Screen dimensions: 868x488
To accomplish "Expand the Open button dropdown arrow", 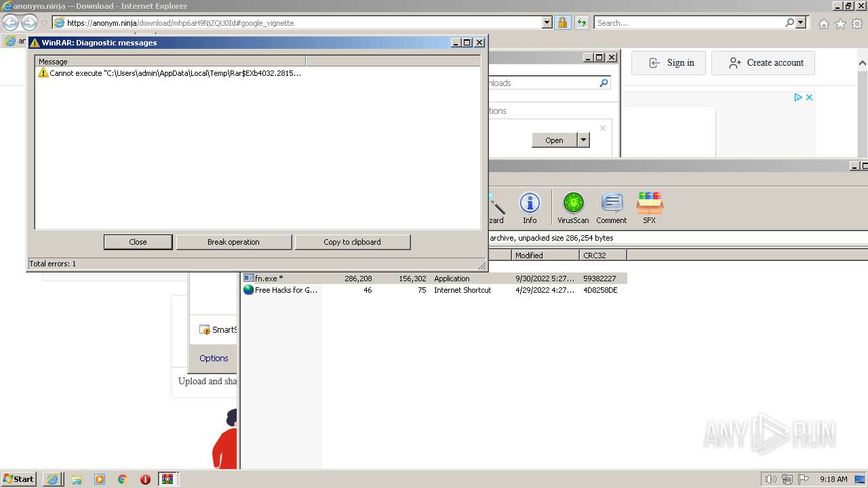I will point(583,140).
